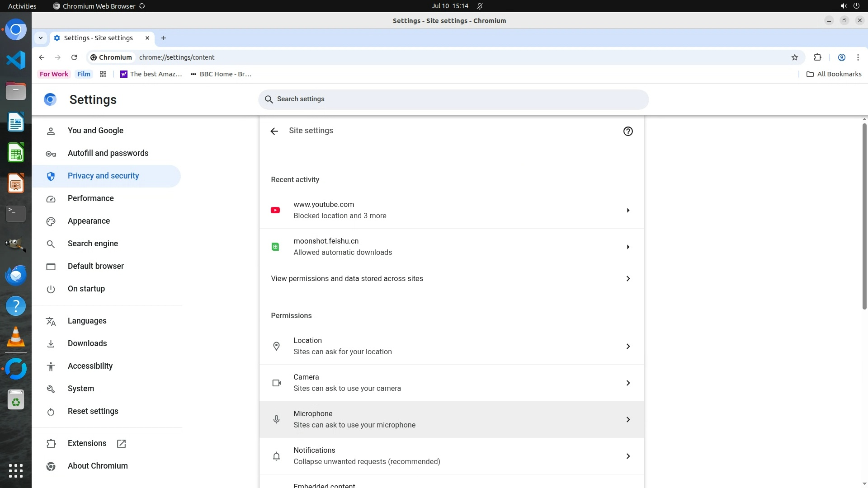Open Camera permission settings

(x=451, y=383)
